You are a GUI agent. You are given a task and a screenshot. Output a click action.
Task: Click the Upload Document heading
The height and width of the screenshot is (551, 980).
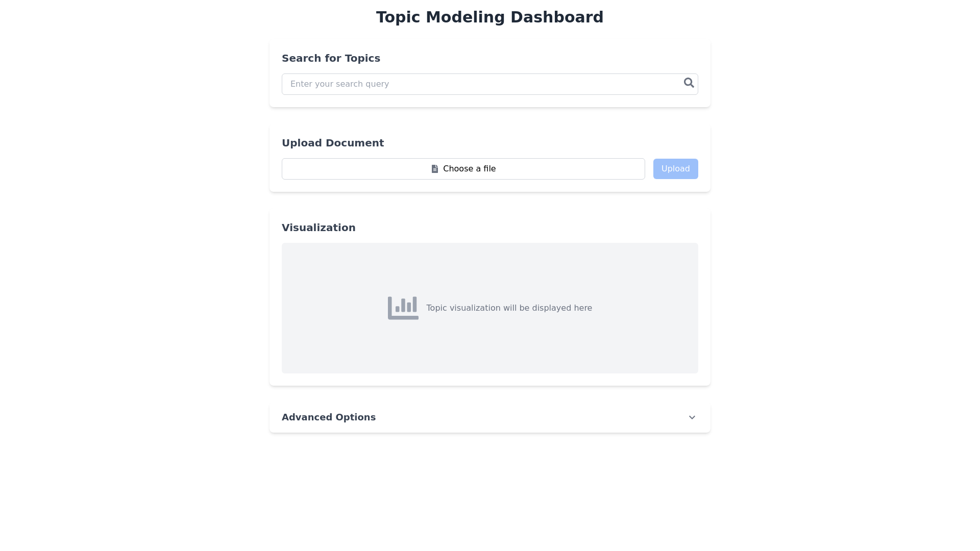tap(333, 143)
